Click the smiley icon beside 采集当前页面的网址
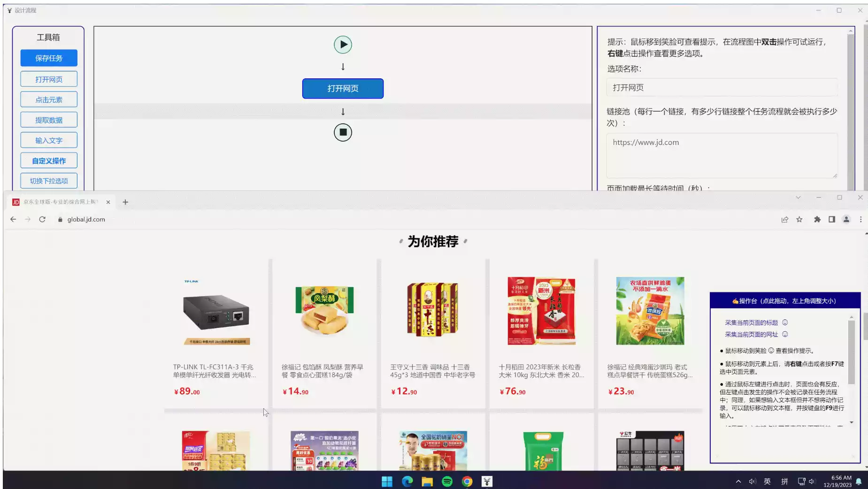The image size is (868, 489). [785, 334]
